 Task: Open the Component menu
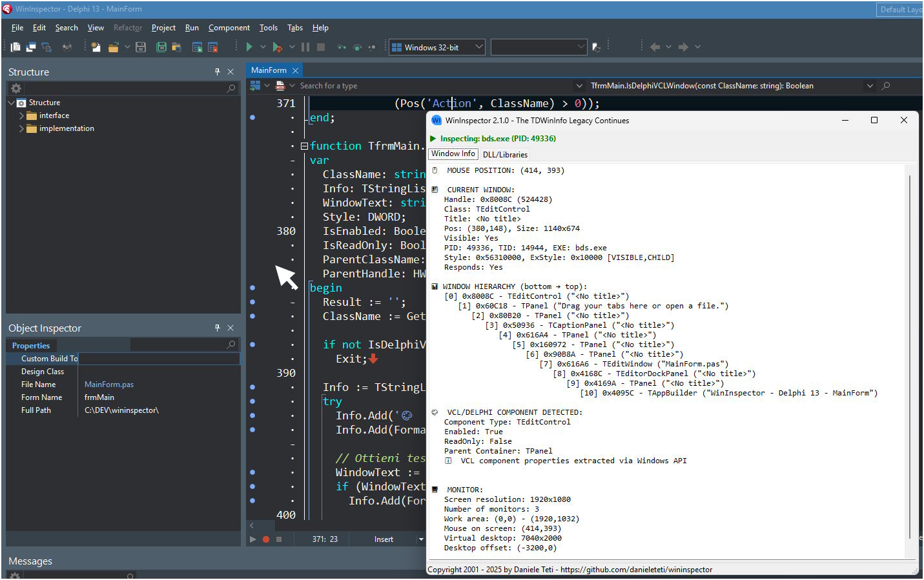(229, 28)
